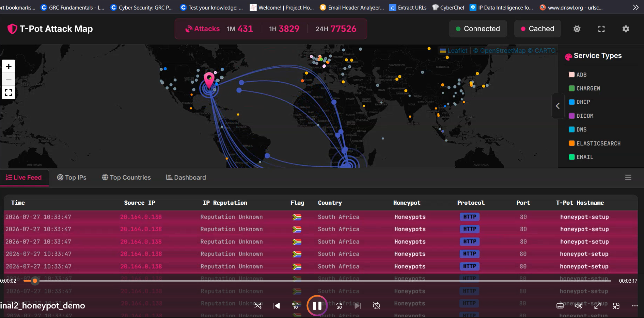Open the settings gear in the header
The width and height of the screenshot is (644, 318).
click(x=626, y=29)
